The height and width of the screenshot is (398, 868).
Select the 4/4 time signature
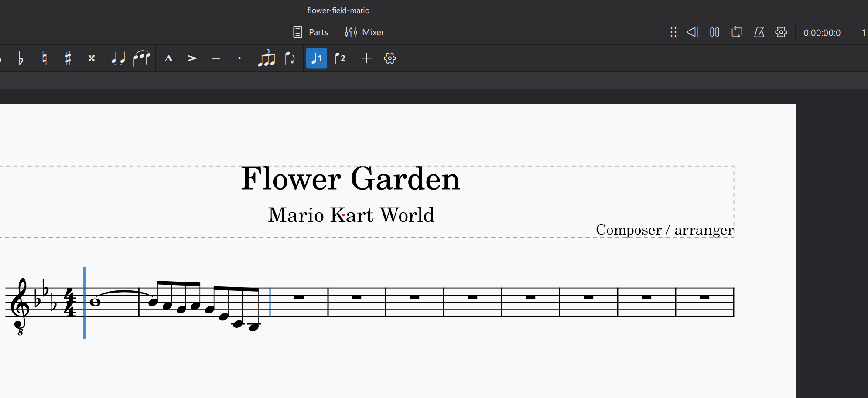70,302
